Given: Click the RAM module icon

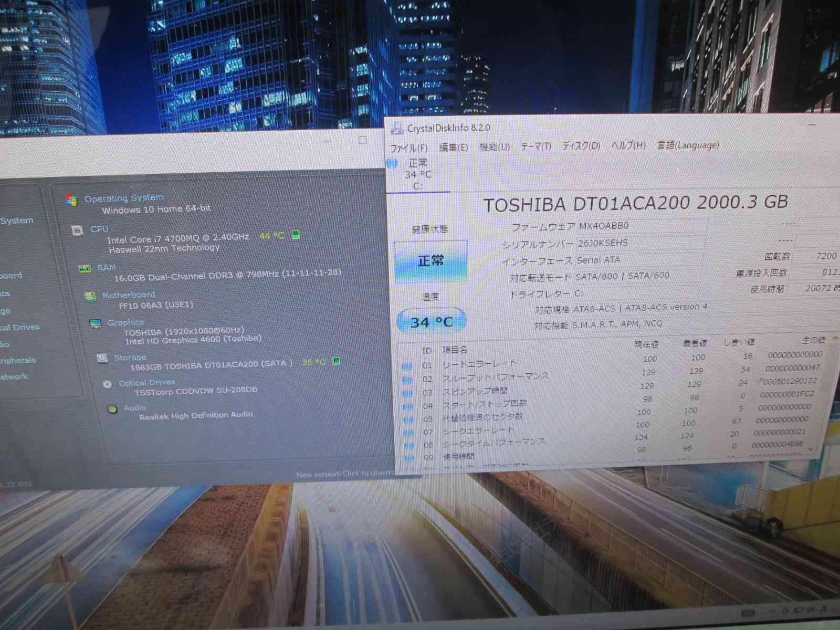Looking at the screenshot, I should click(85, 269).
